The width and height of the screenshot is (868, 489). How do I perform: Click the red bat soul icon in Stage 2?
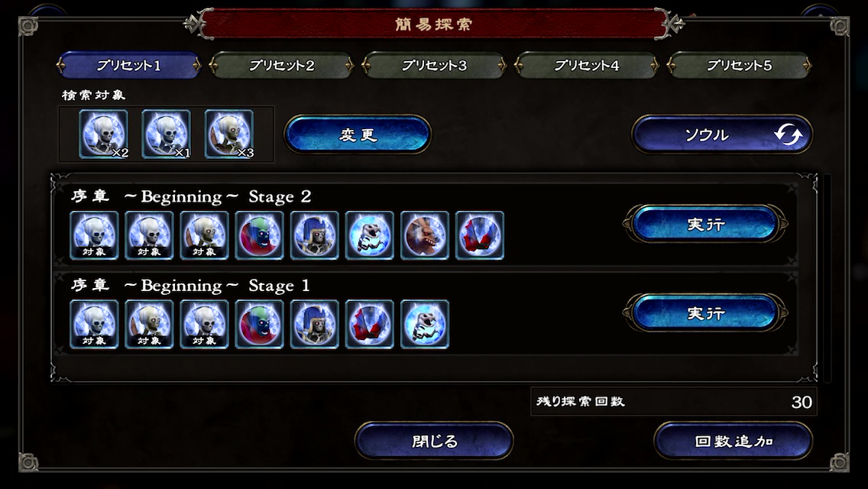click(x=479, y=235)
